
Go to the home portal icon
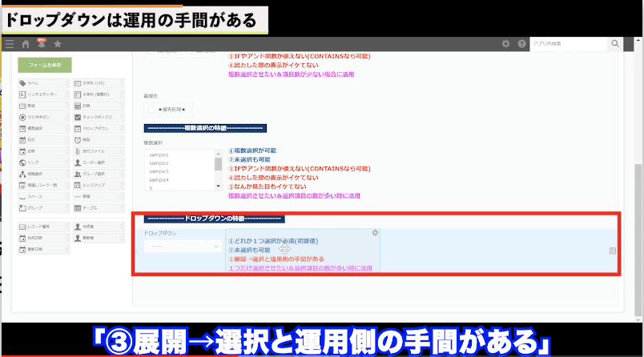point(26,44)
